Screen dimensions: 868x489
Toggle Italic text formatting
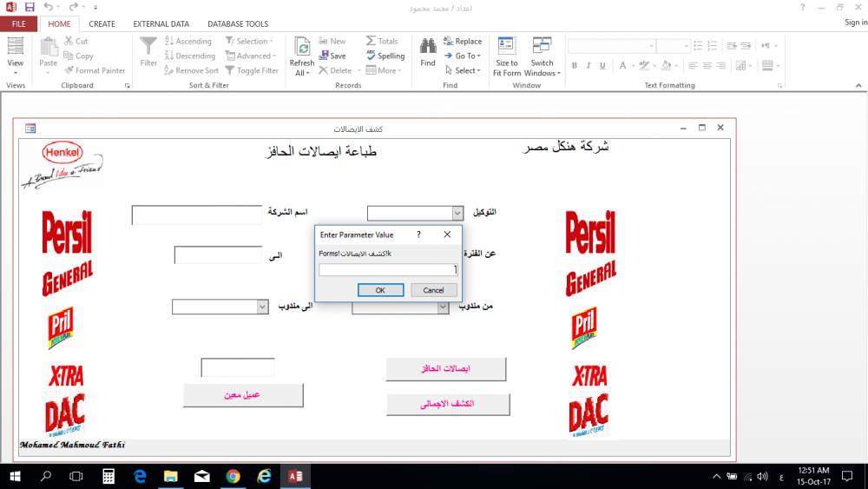click(x=589, y=65)
